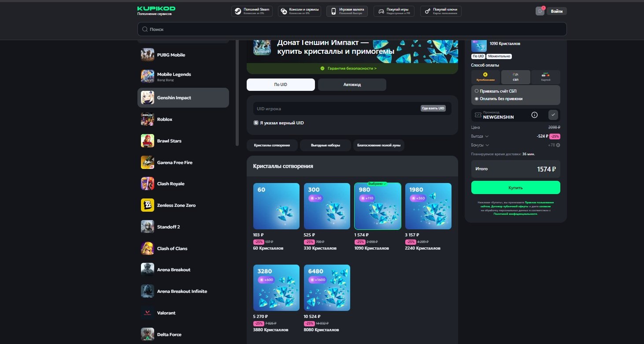Click the Brawl Stars game icon
The width and height of the screenshot is (644, 344).
pyautogui.click(x=148, y=141)
